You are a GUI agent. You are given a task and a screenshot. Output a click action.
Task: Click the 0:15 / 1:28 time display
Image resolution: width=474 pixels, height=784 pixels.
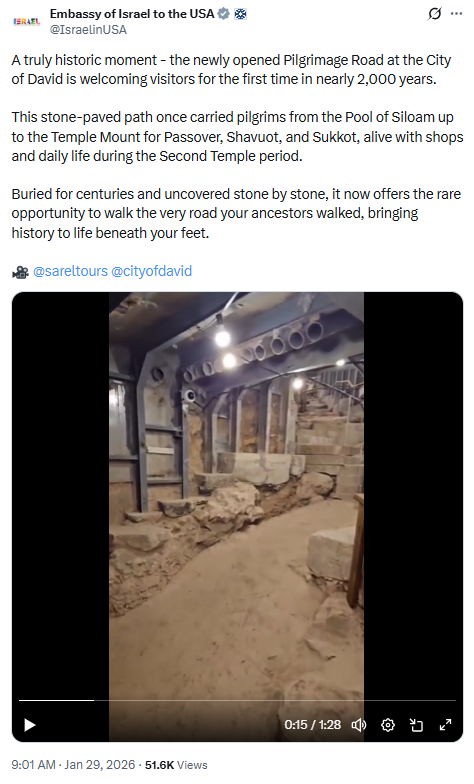click(312, 724)
